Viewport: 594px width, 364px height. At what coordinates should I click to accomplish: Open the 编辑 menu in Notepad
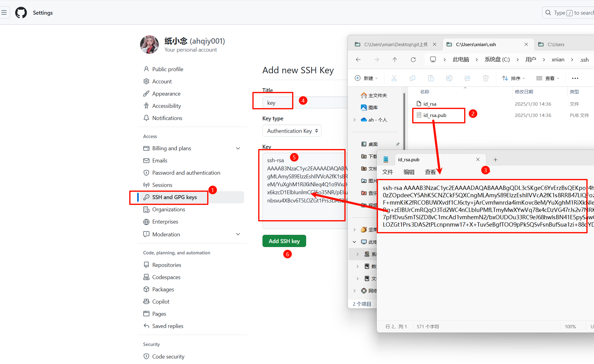tap(409, 172)
